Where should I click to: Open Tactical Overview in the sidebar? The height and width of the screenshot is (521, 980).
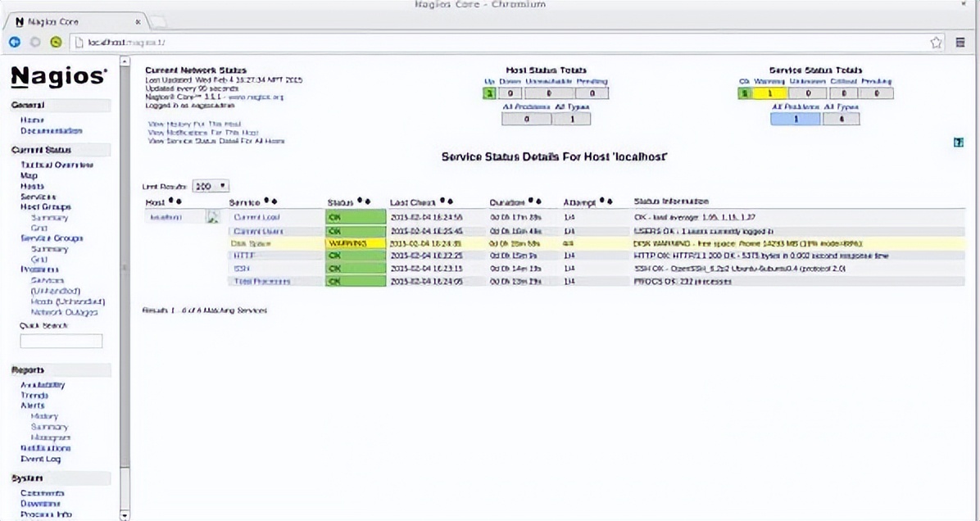[57, 165]
